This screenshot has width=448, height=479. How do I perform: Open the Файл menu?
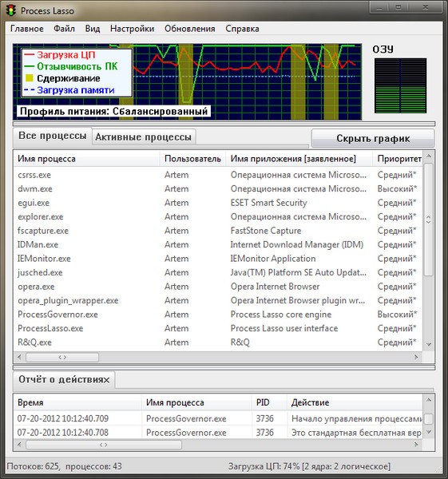click(x=64, y=29)
